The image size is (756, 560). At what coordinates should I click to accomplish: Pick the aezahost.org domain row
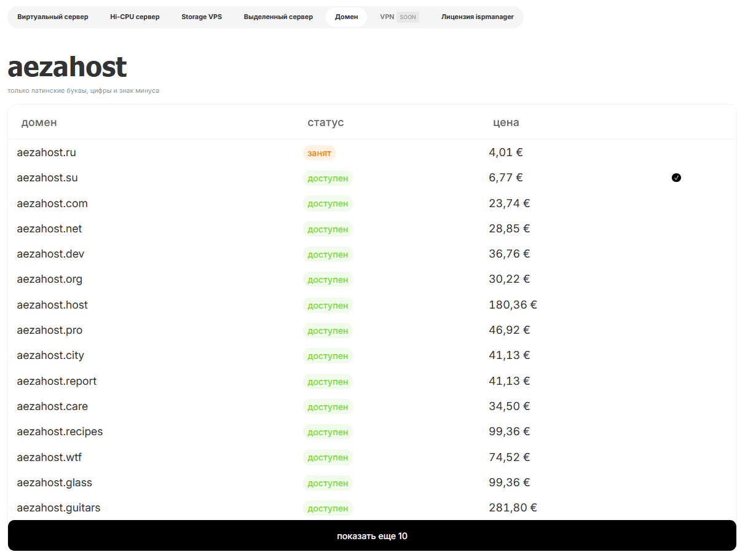(49, 279)
